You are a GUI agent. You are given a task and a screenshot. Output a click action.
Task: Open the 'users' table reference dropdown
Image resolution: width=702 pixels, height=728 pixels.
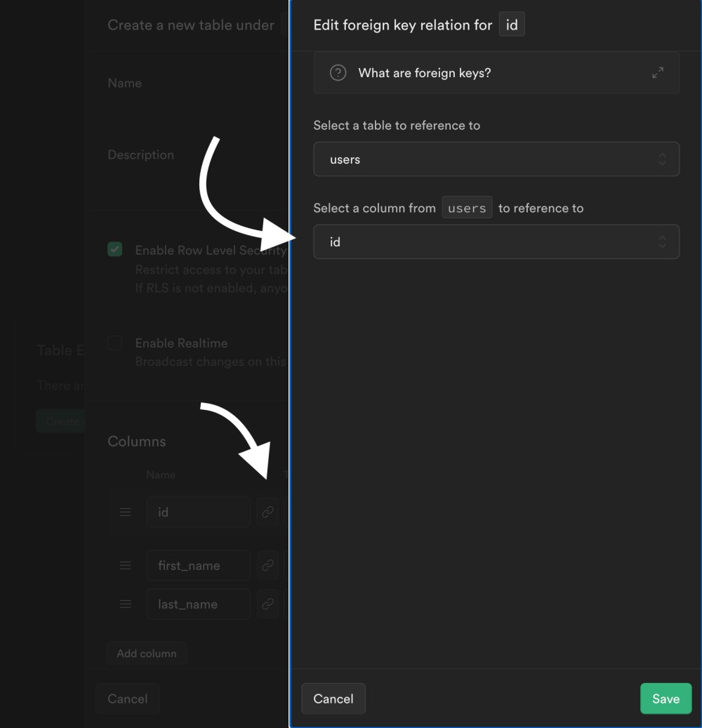point(496,159)
